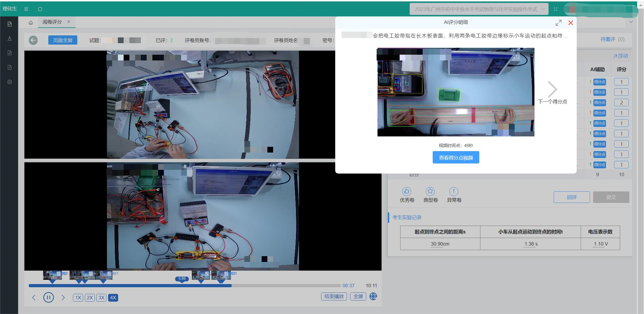This screenshot has height=314, width=644.
Task: Expand the tab bar chevron at right
Action: click(631, 22)
